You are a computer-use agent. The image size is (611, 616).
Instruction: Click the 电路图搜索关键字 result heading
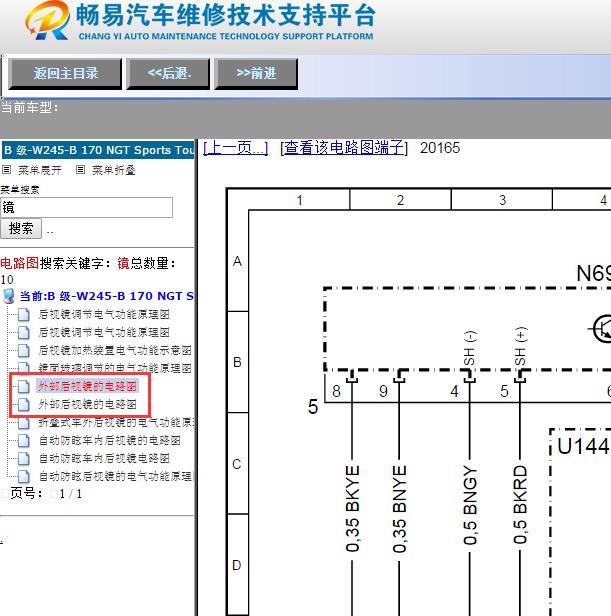[x=88, y=263]
